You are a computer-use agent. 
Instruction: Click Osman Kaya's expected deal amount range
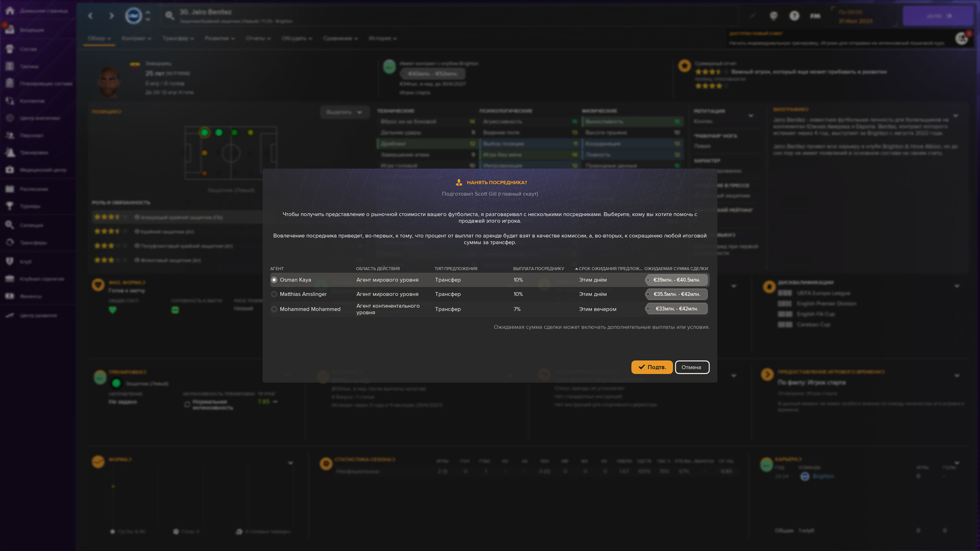pyautogui.click(x=676, y=280)
